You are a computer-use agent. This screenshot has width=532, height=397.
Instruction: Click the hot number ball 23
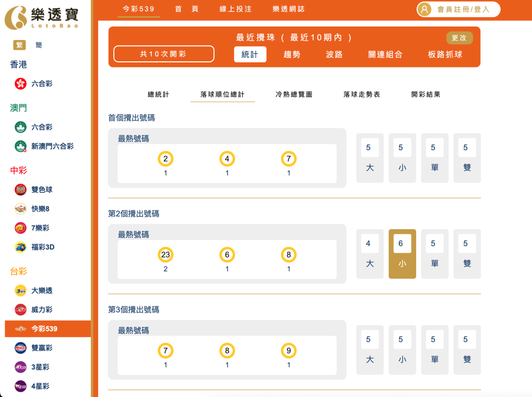165,254
